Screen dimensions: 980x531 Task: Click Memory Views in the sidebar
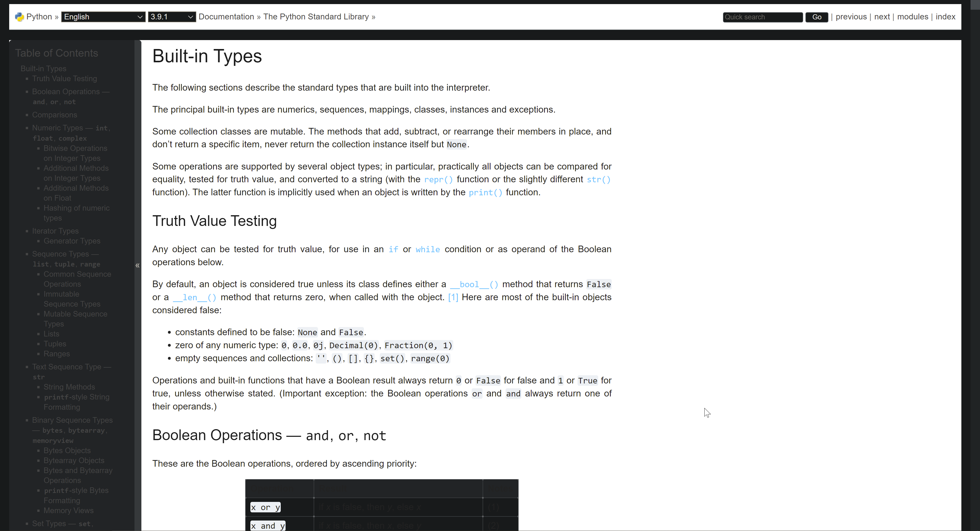point(68,510)
